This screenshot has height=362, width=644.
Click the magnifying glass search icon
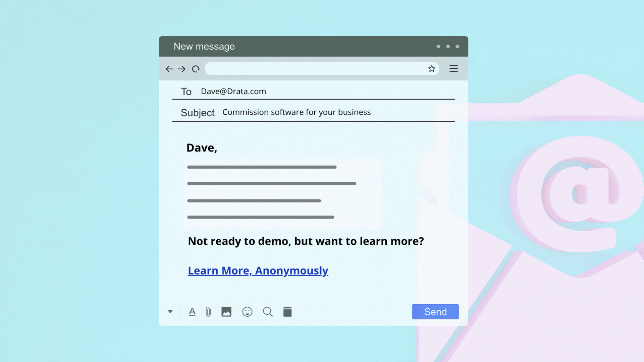[x=268, y=312]
